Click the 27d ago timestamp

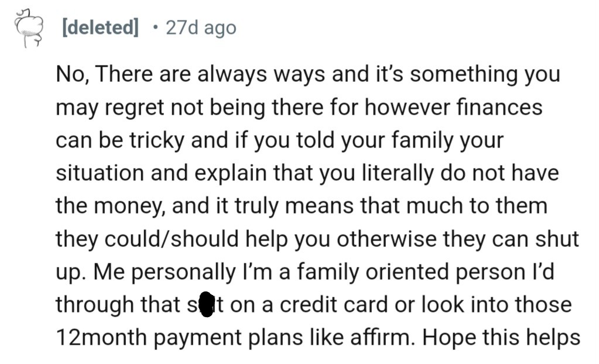click(x=201, y=28)
